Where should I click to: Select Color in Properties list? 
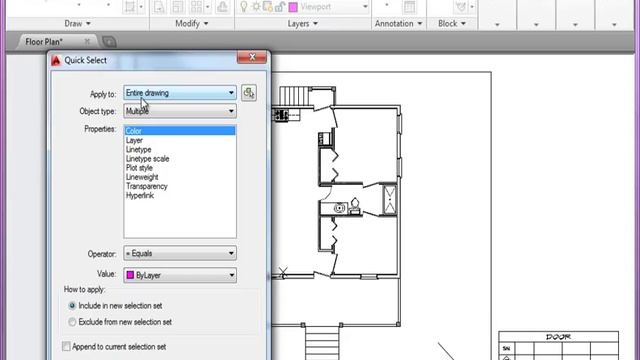(180, 131)
